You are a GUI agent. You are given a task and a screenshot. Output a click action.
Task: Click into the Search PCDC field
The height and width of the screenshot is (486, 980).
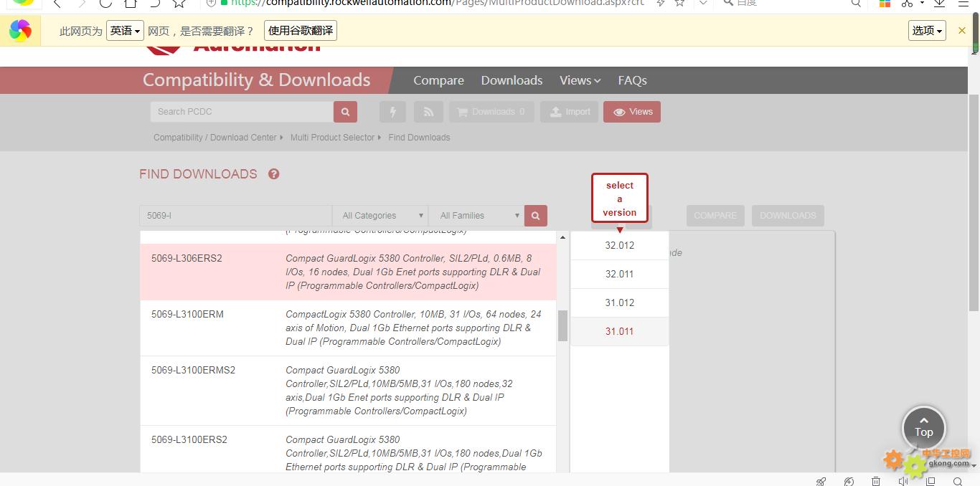(242, 112)
